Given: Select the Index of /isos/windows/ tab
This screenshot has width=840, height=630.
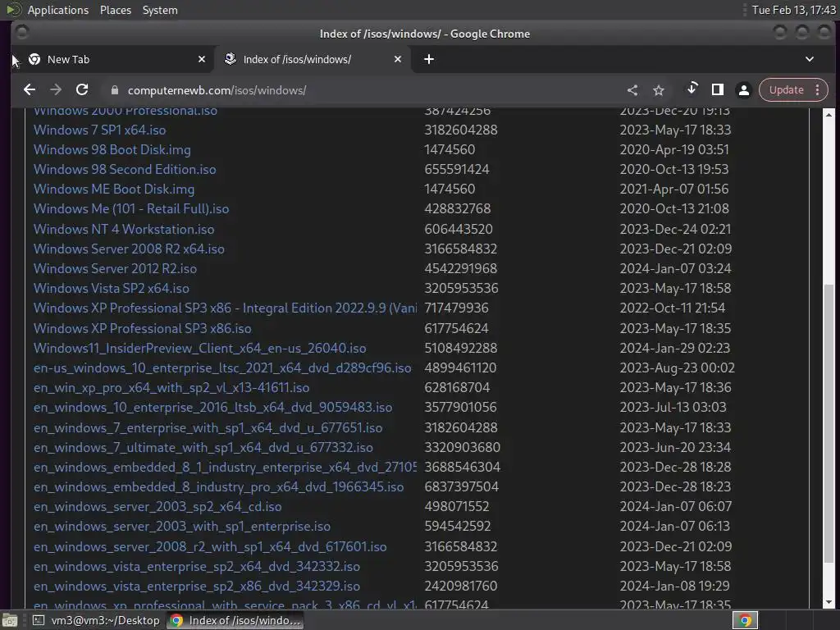Looking at the screenshot, I should point(313,59).
